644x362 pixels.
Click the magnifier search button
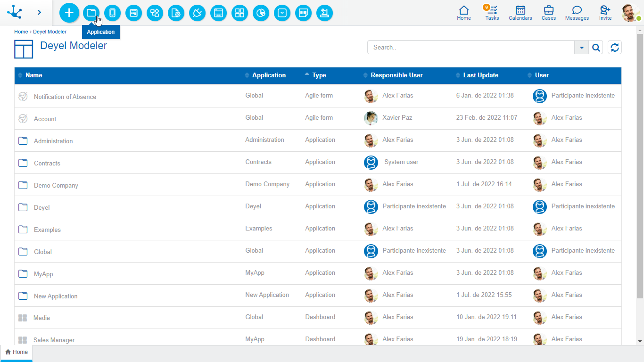(x=596, y=47)
